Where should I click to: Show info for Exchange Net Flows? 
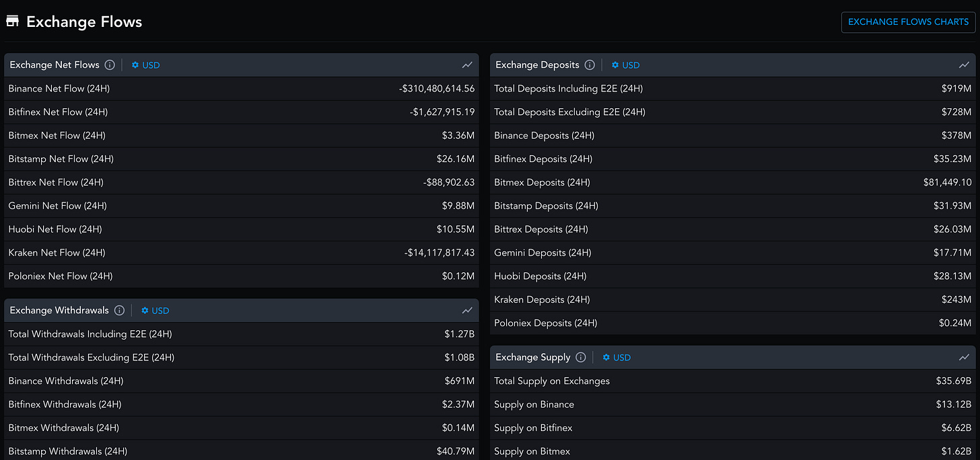click(110, 65)
